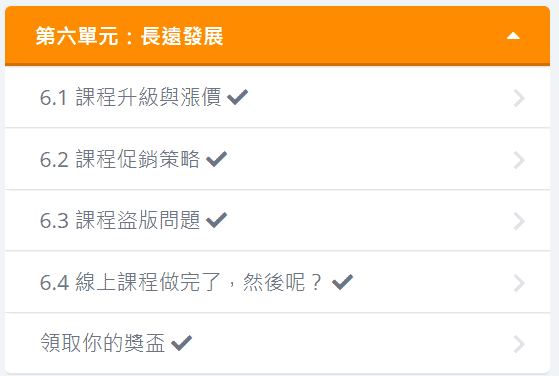Click the right chevron on the 6.3 row
The height and width of the screenshot is (376, 559).
click(x=519, y=221)
